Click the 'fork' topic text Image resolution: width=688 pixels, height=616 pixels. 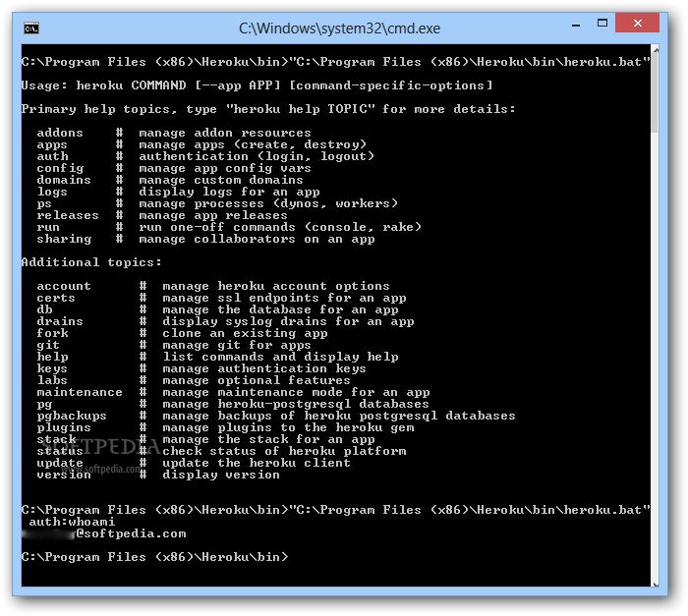53,333
